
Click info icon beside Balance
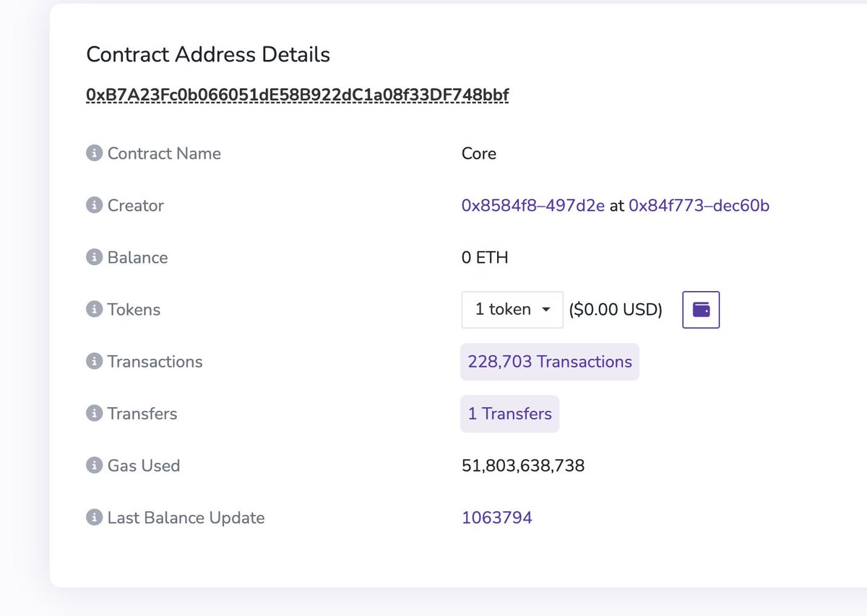pyautogui.click(x=94, y=257)
